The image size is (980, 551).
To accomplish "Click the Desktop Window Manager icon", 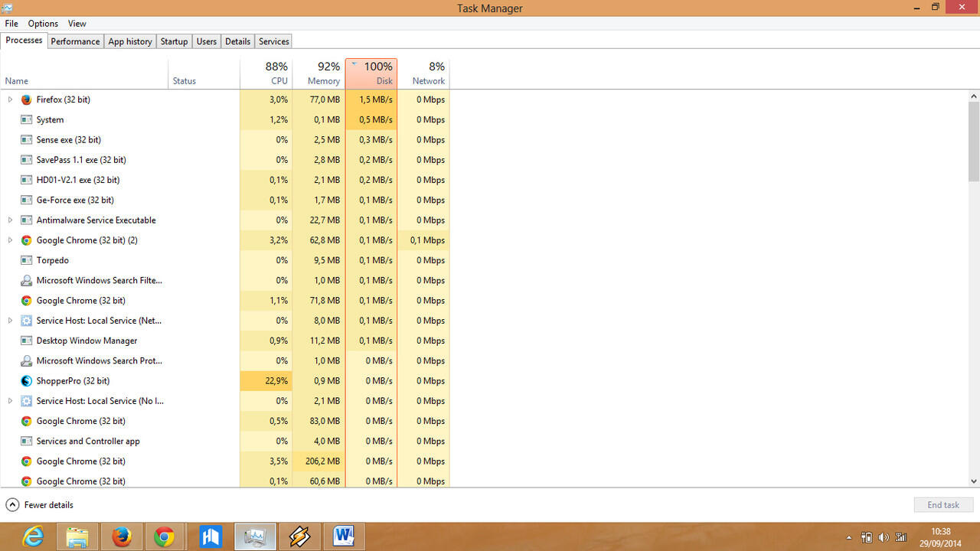I will 26,341.
